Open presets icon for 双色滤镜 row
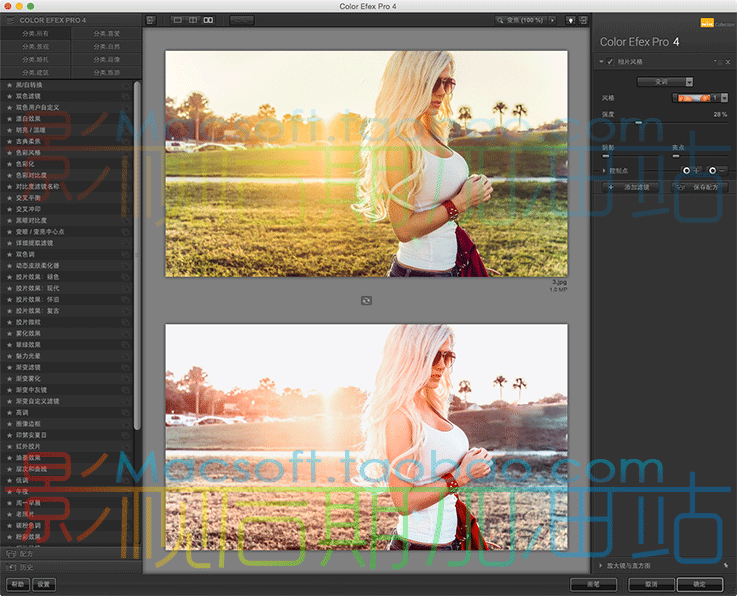This screenshot has width=737, height=596. [125, 96]
